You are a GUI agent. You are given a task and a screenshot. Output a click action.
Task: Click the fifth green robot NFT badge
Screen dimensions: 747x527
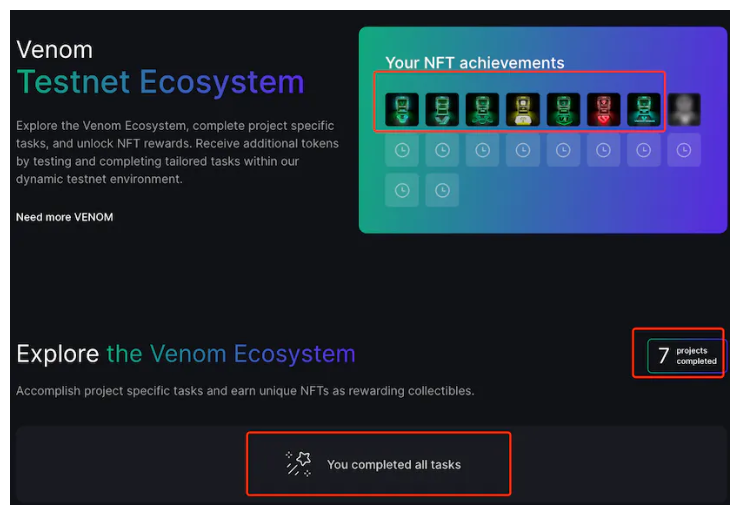(563, 110)
